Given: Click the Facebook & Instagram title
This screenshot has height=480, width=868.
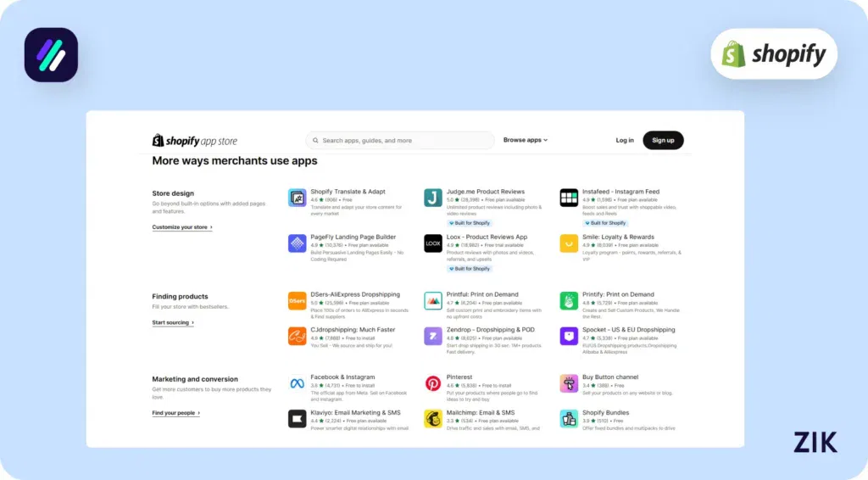Looking at the screenshot, I should coord(342,377).
